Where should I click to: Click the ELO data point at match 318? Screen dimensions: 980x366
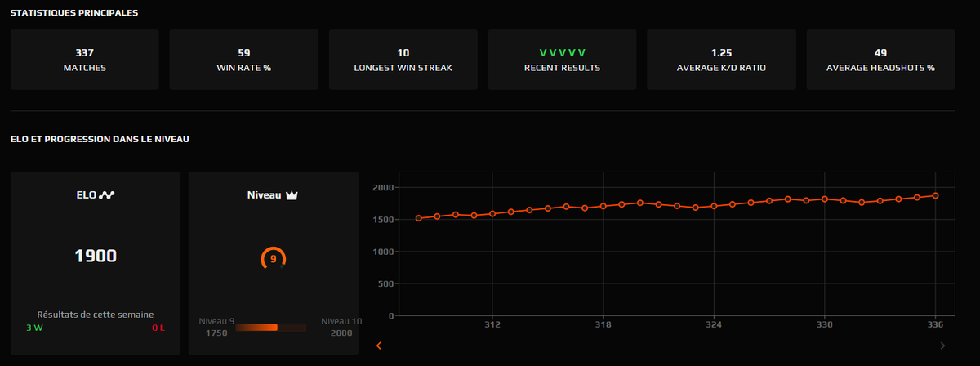tap(604, 206)
